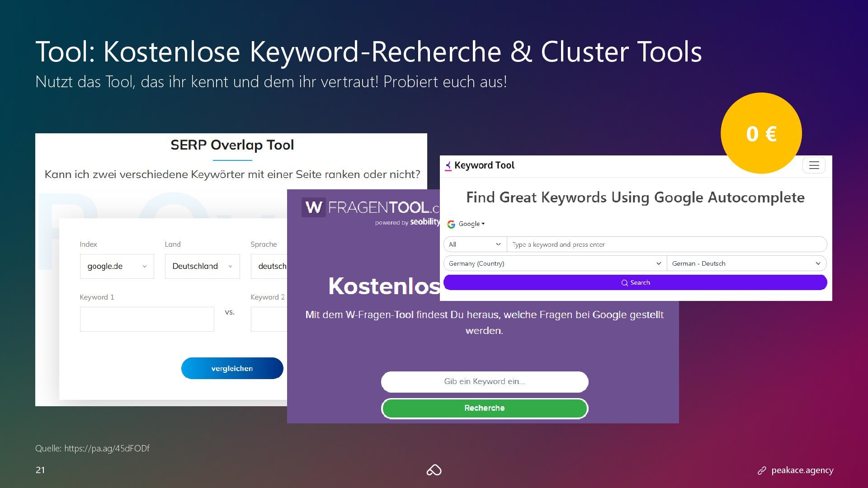Focus the 'Gib ein Keyword ein' field
Screen dimensions: 868x488
(x=484, y=382)
